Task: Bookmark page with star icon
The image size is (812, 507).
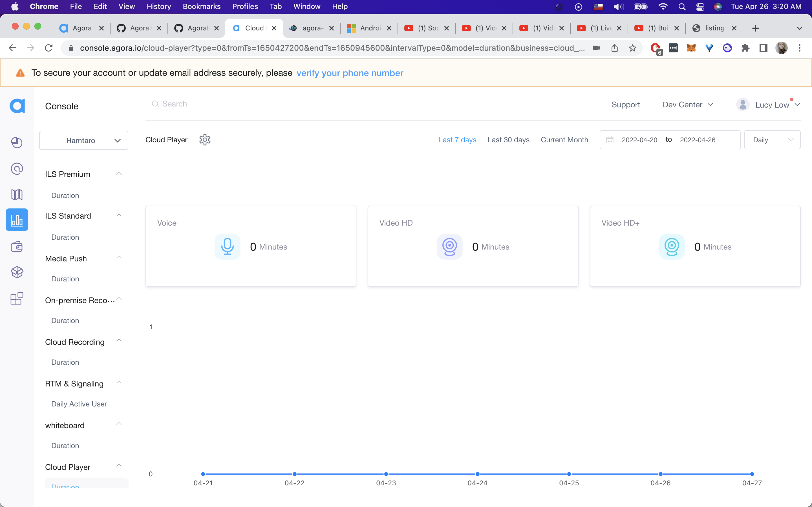Action: click(x=632, y=48)
